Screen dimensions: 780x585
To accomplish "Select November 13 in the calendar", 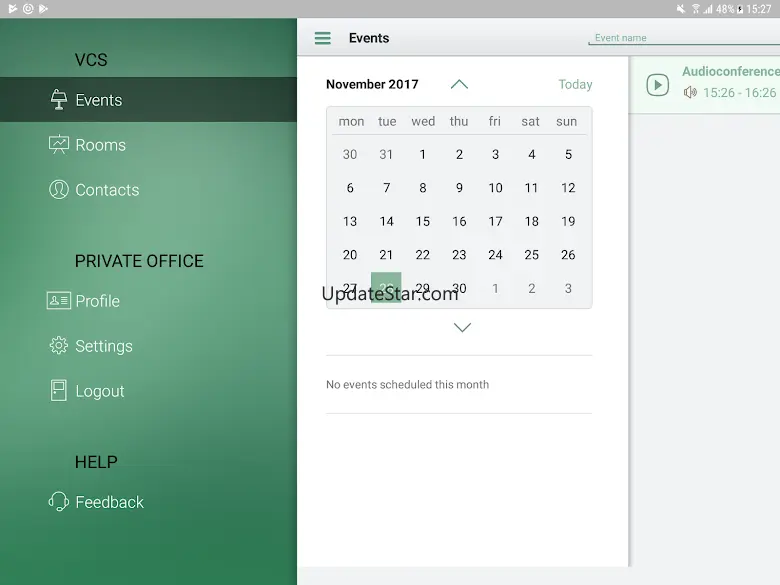I will tap(350, 221).
